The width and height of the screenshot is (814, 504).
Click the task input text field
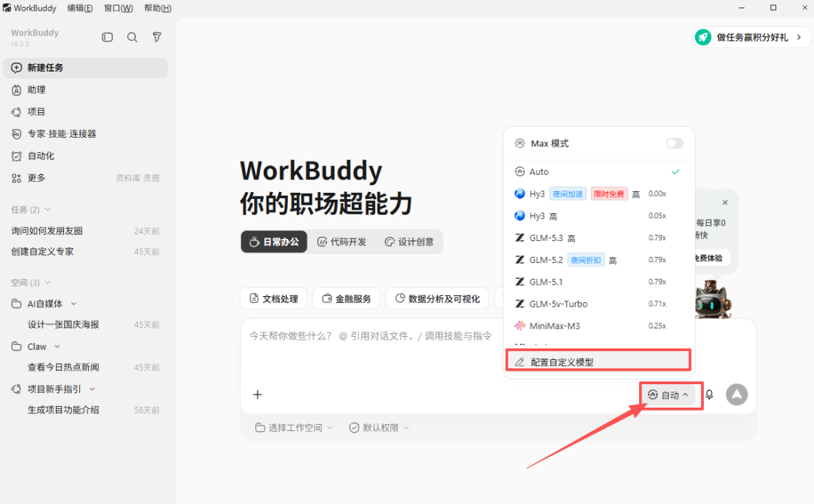click(369, 336)
